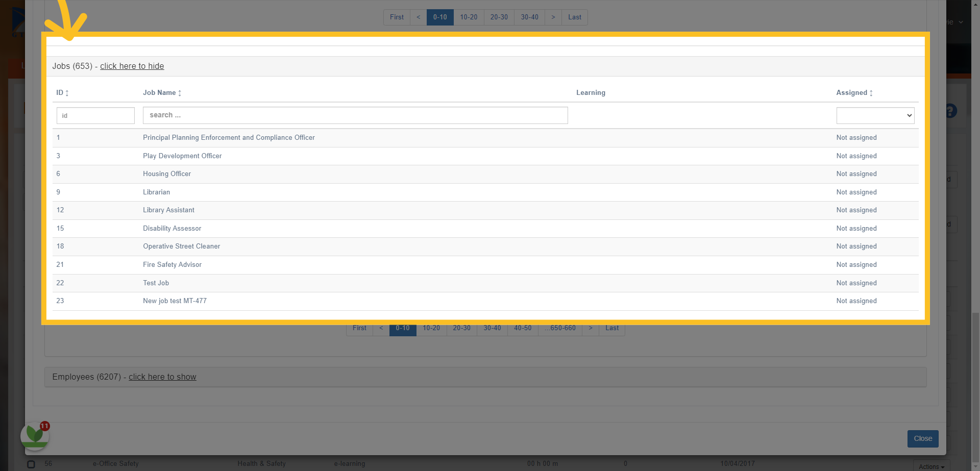Close the dialog with Close button
The image size is (980, 471).
pyautogui.click(x=923, y=439)
